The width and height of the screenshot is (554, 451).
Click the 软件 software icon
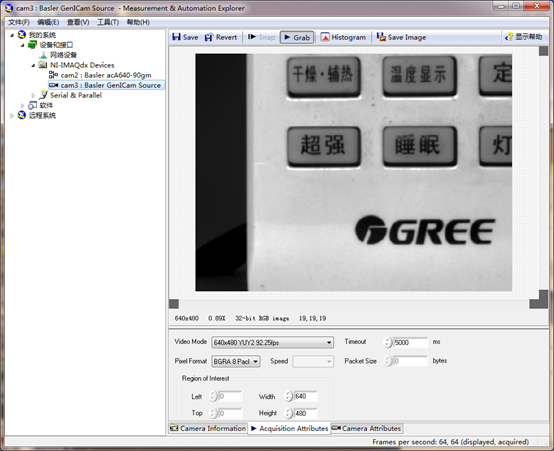pyautogui.click(x=33, y=105)
